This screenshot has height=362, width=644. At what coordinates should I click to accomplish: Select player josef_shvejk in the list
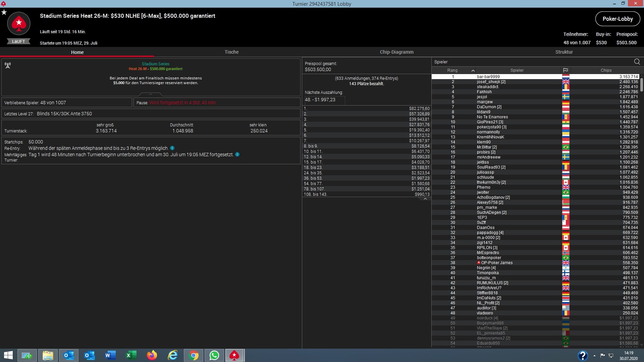491,82
